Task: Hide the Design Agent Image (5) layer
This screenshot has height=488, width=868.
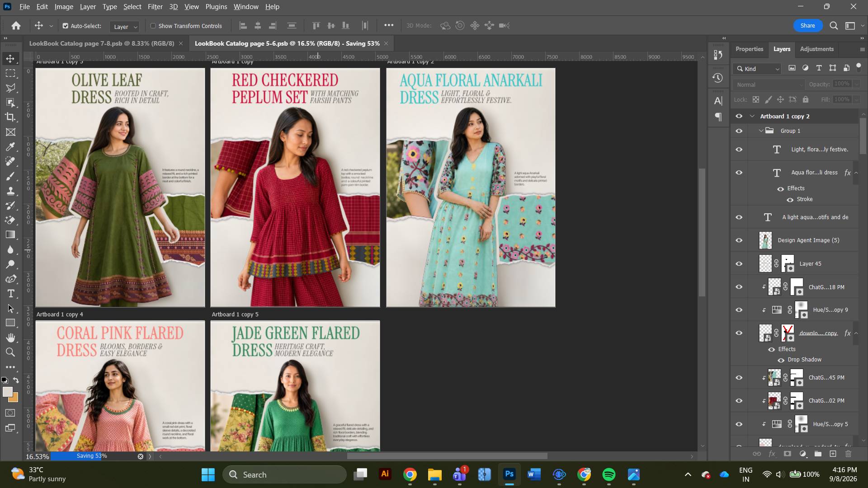Action: [x=739, y=240]
